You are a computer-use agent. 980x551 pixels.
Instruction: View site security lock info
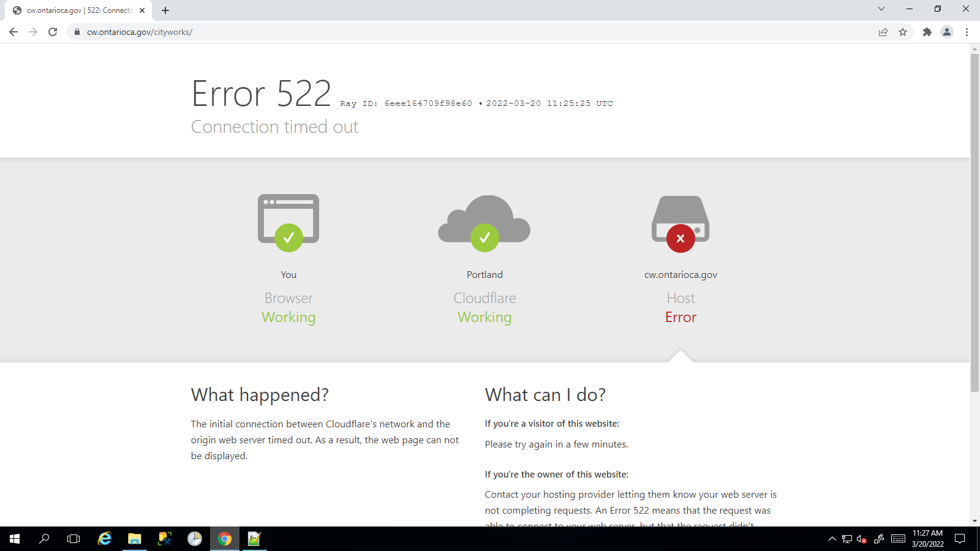(77, 32)
